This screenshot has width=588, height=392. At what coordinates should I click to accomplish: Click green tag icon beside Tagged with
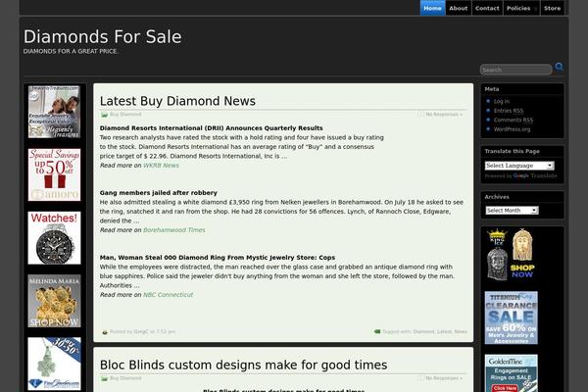377,331
